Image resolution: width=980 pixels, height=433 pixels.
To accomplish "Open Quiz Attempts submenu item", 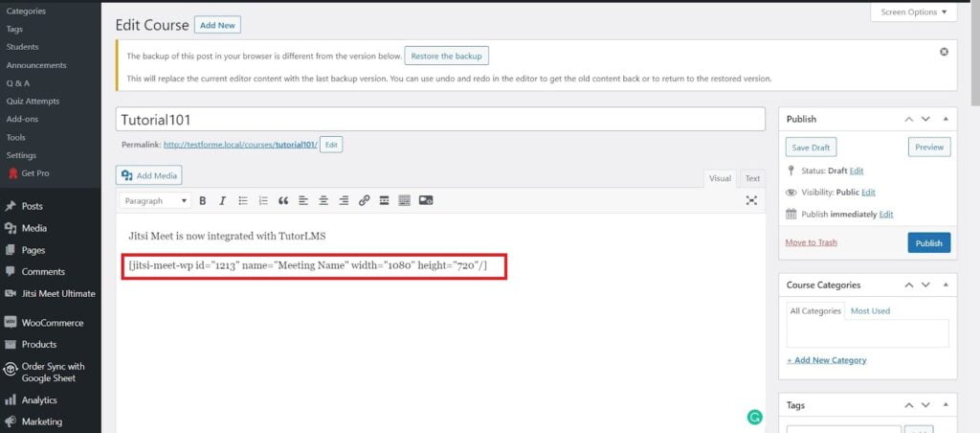I will pos(33,102).
